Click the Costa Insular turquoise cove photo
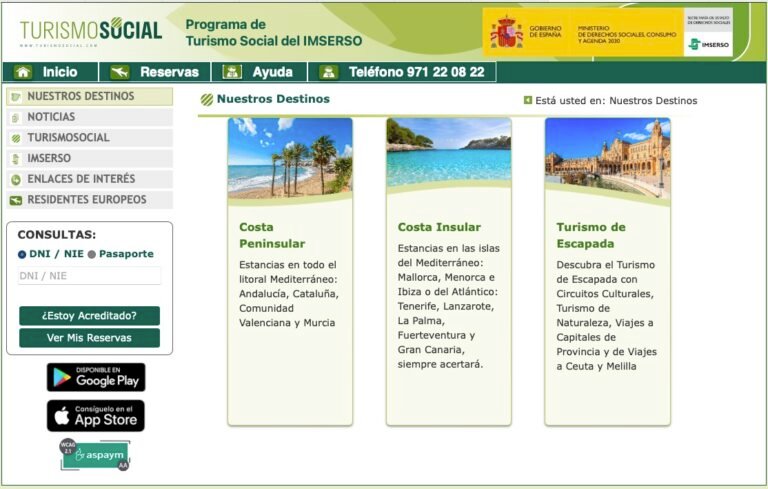Image resolution: width=768 pixels, height=489 pixels. coord(449,152)
